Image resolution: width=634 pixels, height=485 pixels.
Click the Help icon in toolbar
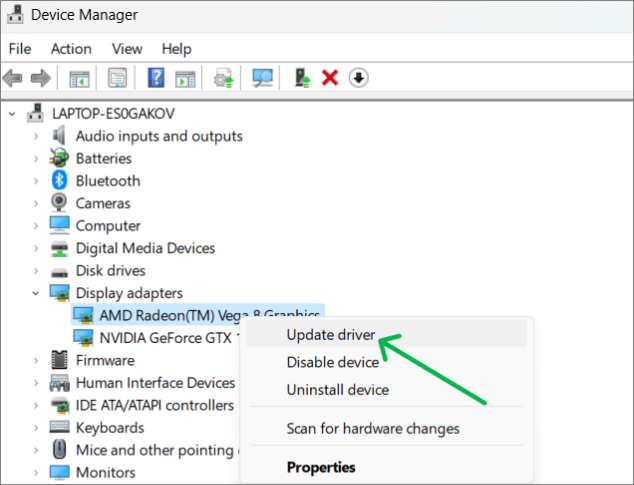coord(156,78)
